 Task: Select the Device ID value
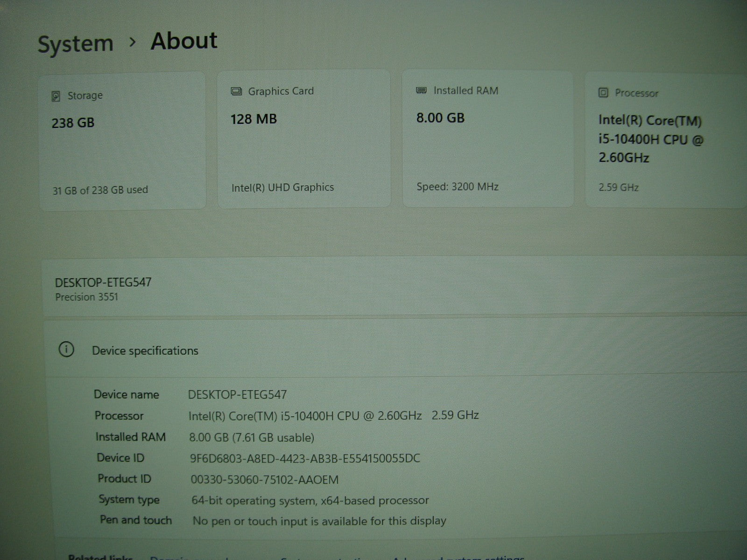pos(305,459)
